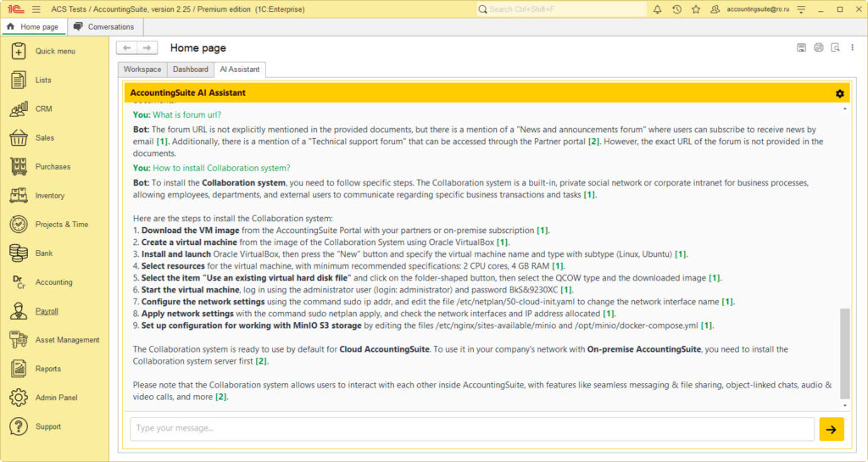Send message with the arrow button
868x462 pixels.
pos(831,429)
